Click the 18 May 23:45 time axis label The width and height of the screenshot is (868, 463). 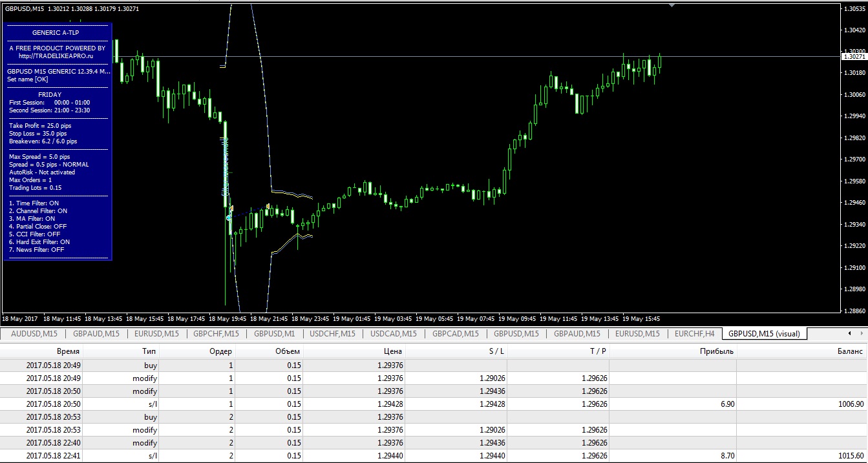[x=310, y=318]
